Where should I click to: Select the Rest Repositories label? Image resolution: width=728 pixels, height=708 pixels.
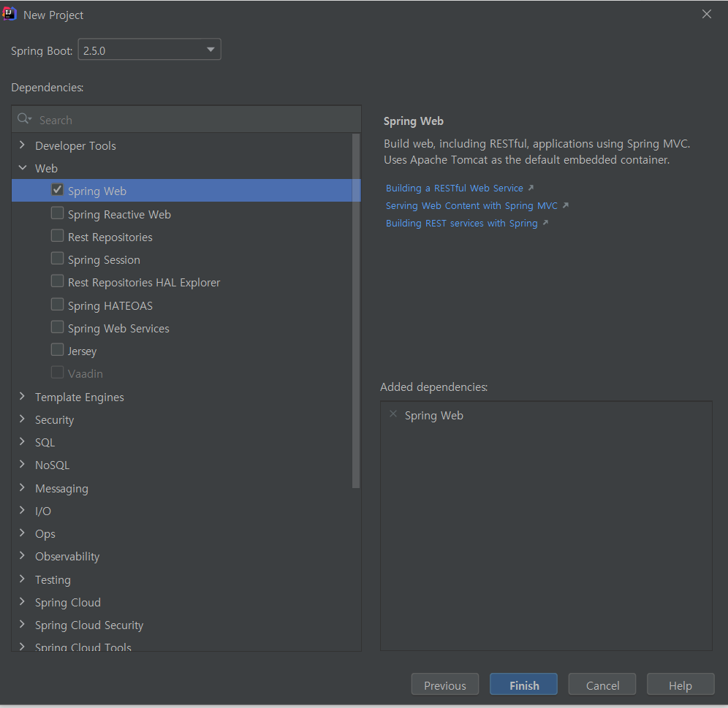110,237
